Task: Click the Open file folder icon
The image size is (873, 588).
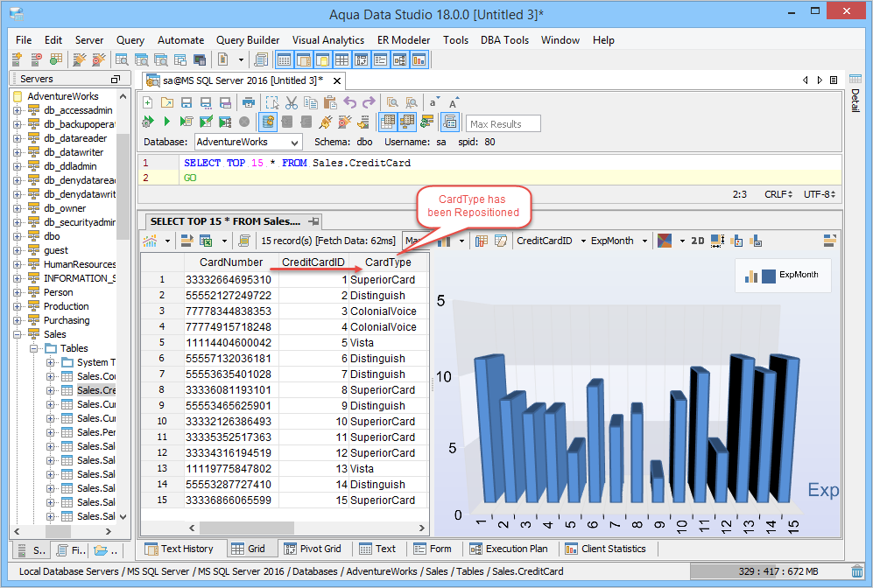Action: tap(166, 102)
